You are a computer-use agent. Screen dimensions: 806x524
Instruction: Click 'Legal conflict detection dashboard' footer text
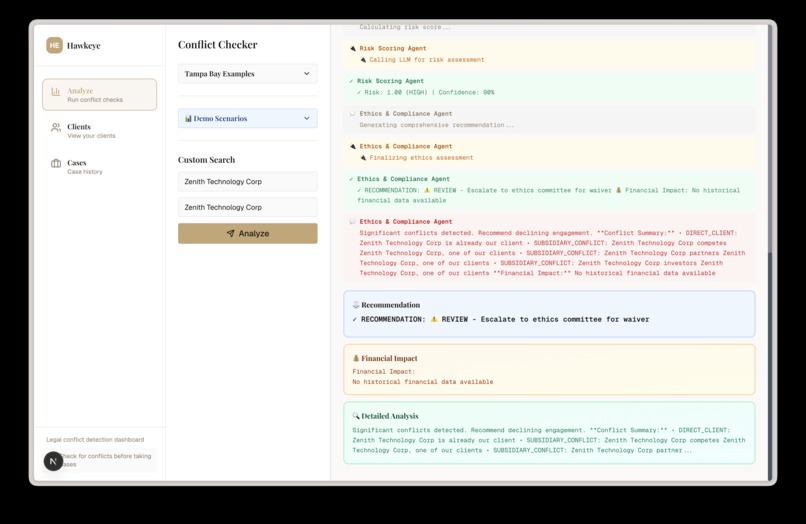95,440
